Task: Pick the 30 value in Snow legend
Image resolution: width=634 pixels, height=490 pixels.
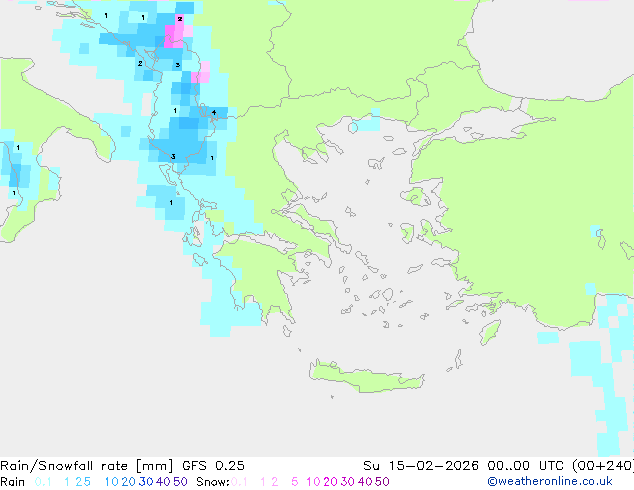Action: [348, 482]
